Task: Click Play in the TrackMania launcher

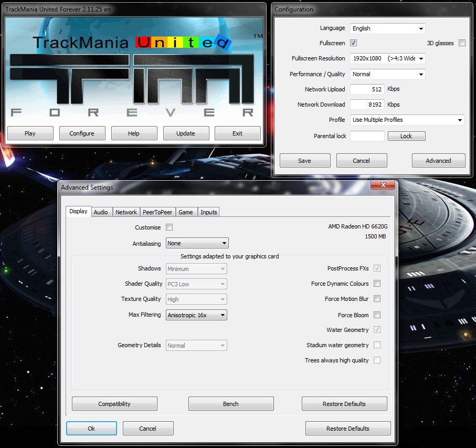Action: [30, 133]
